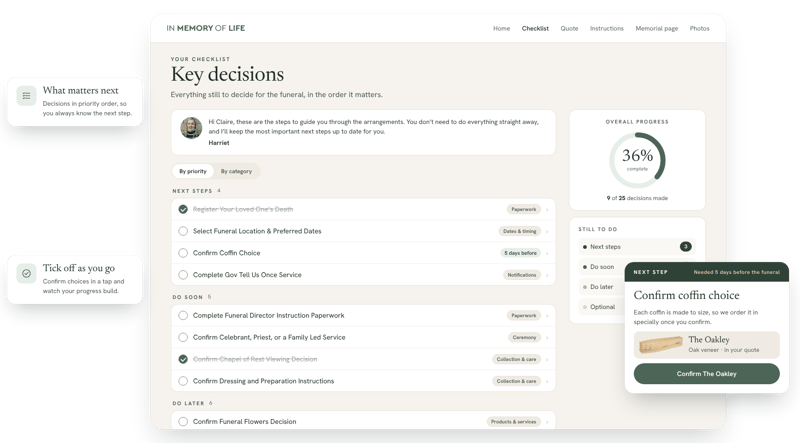Click Collection & care tag on Dressing row
Viewport: 800px width, 443px height.
(x=516, y=381)
